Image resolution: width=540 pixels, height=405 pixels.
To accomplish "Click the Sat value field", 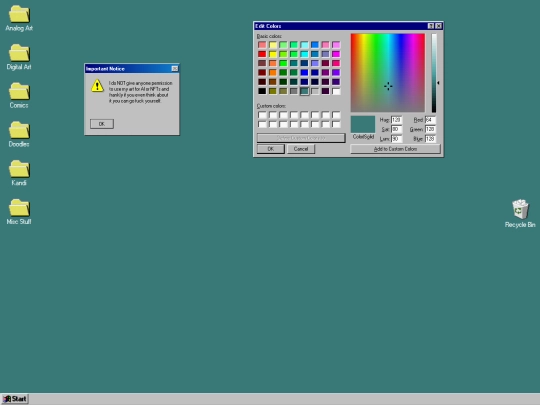I will (x=396, y=129).
